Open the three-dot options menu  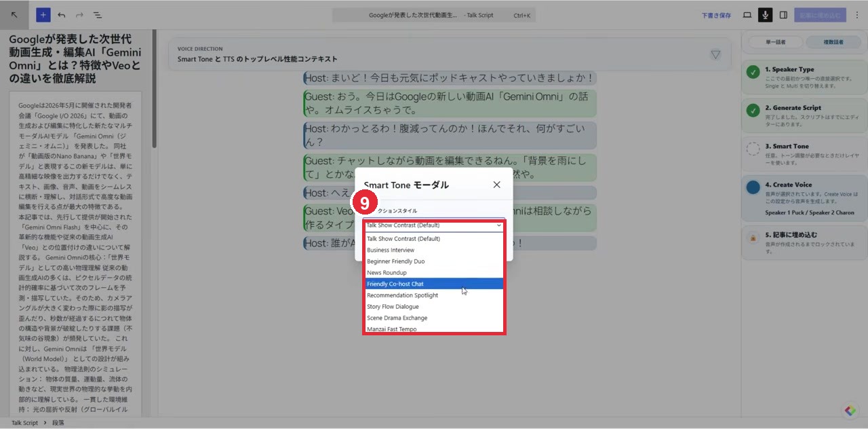click(856, 15)
